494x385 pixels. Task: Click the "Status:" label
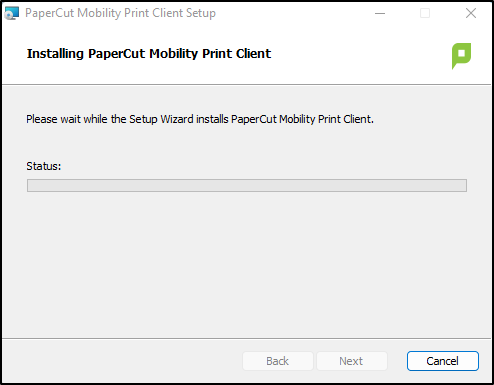(x=44, y=166)
